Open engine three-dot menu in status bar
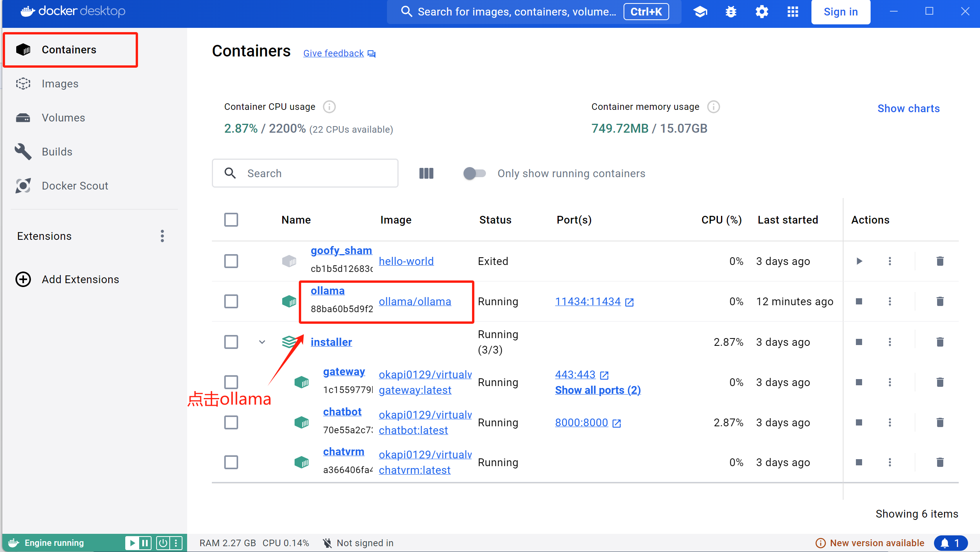 pos(176,543)
